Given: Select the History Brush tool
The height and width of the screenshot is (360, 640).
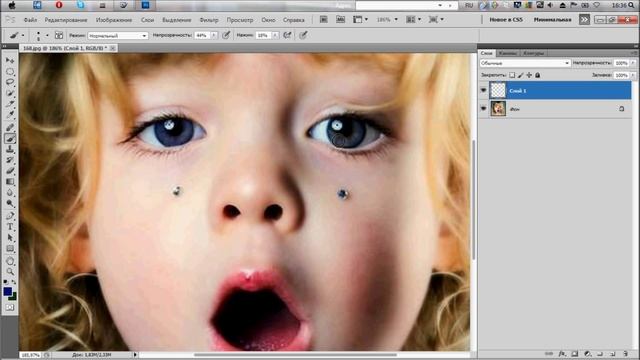Looking at the screenshot, I should click(10, 160).
